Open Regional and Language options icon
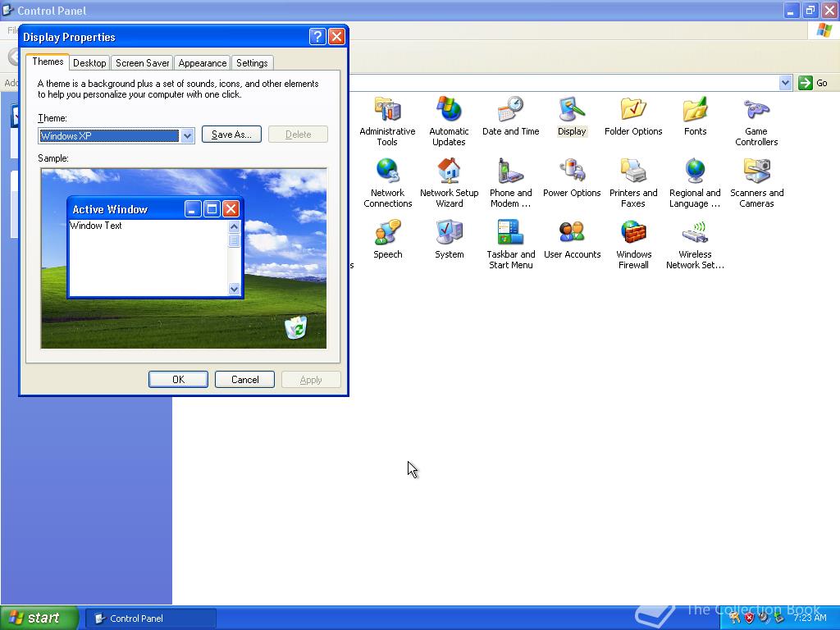Image resolution: width=840 pixels, height=630 pixels. [x=695, y=171]
